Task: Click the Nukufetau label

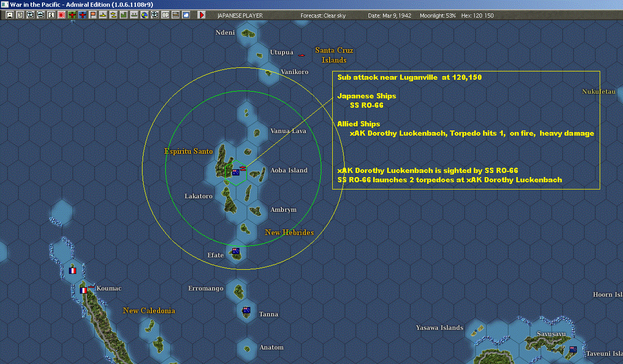Action: 599,92
